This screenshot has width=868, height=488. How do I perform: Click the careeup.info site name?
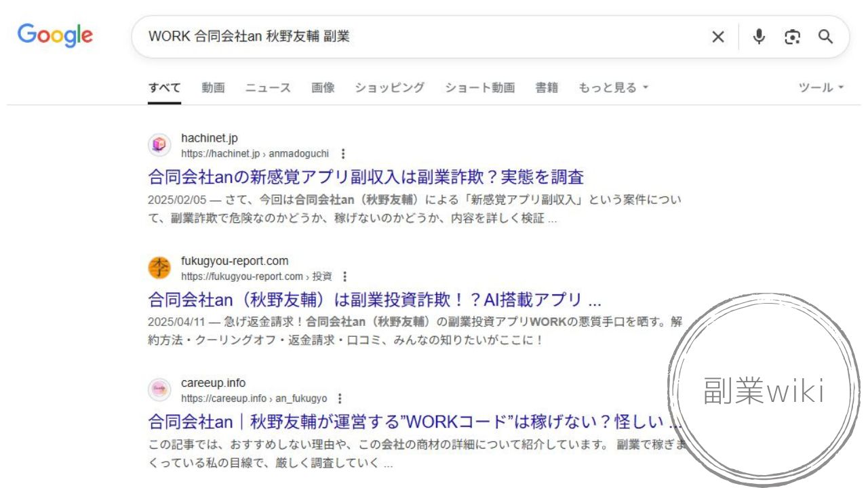tap(214, 383)
